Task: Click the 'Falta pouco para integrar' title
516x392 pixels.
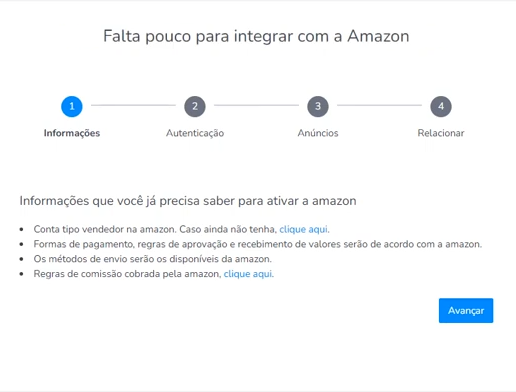Action: pos(256,36)
